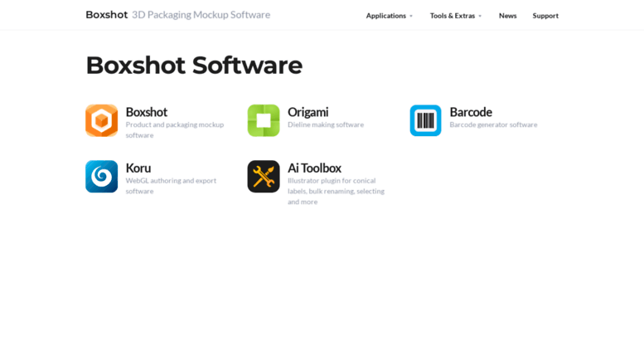Click the Ai Toolbox wrench icon
The width and height of the screenshot is (644, 351).
point(264,176)
